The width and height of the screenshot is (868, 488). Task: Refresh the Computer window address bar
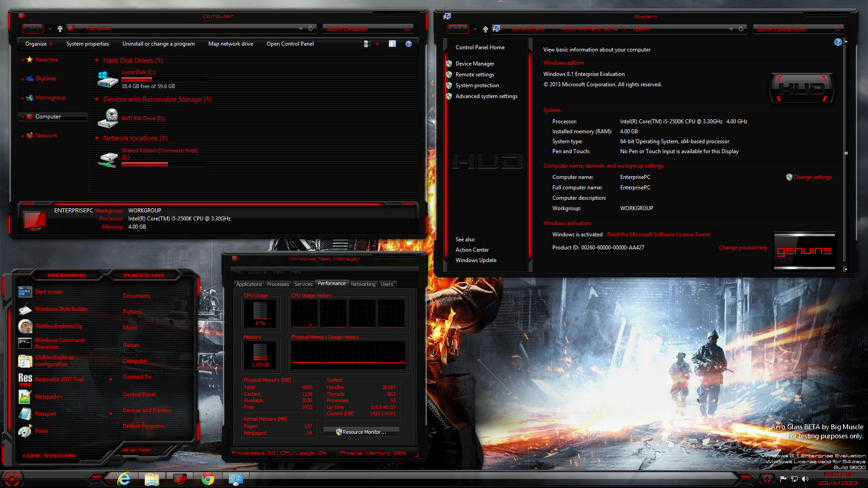(x=311, y=28)
